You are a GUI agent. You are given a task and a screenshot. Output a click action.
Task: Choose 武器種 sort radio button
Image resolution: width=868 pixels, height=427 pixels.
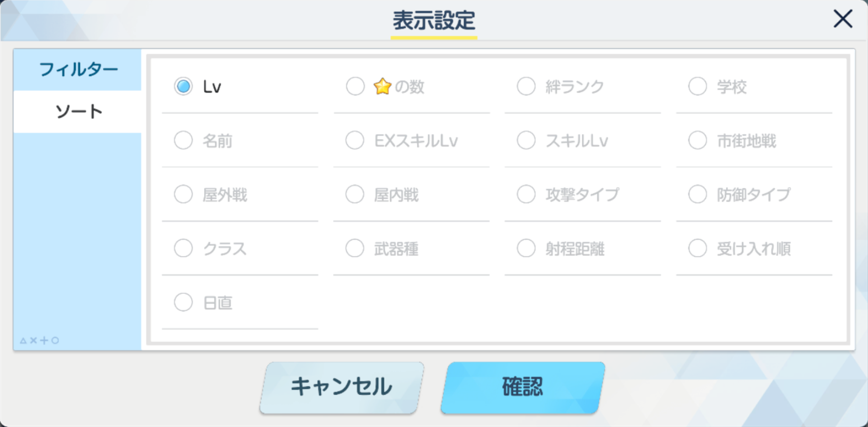coord(355,248)
